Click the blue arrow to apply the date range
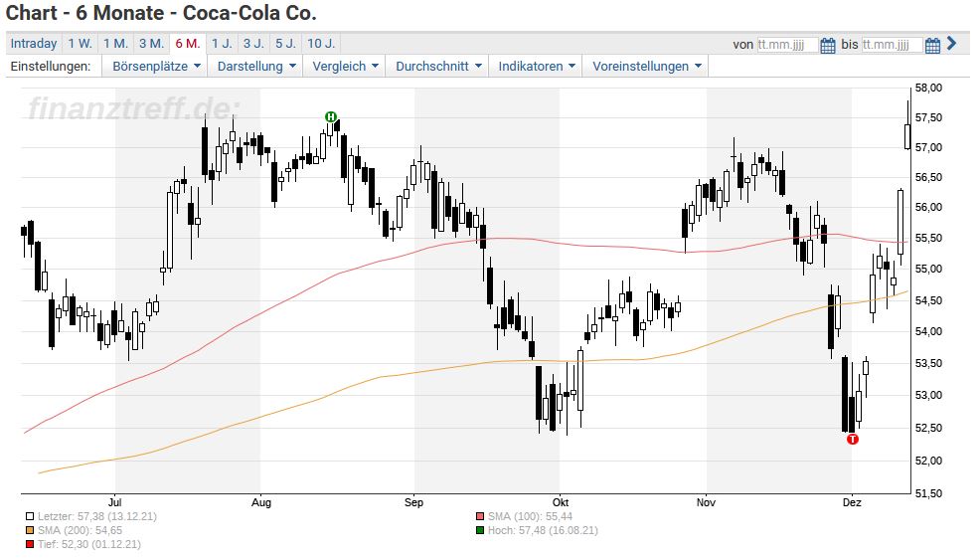Image resolution: width=980 pixels, height=558 pixels. pyautogui.click(x=952, y=43)
